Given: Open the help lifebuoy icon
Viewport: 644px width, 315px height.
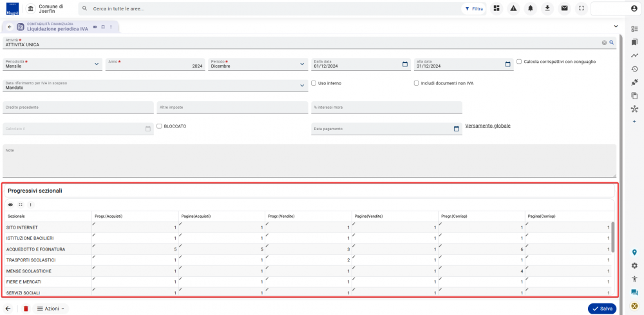Looking at the screenshot, I should click(x=634, y=306).
